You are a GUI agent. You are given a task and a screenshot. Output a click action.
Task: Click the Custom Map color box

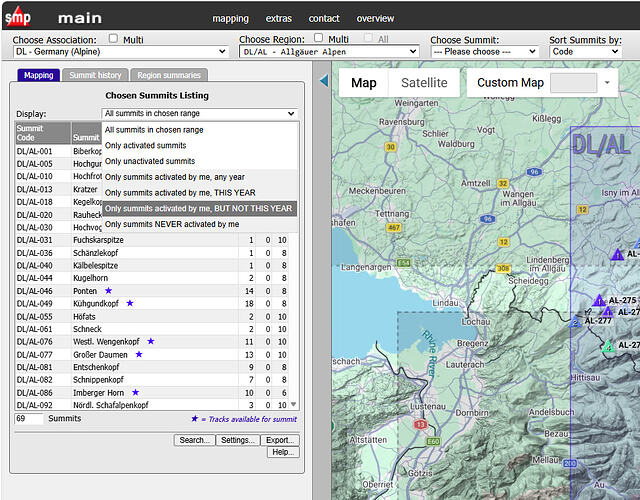coord(573,83)
